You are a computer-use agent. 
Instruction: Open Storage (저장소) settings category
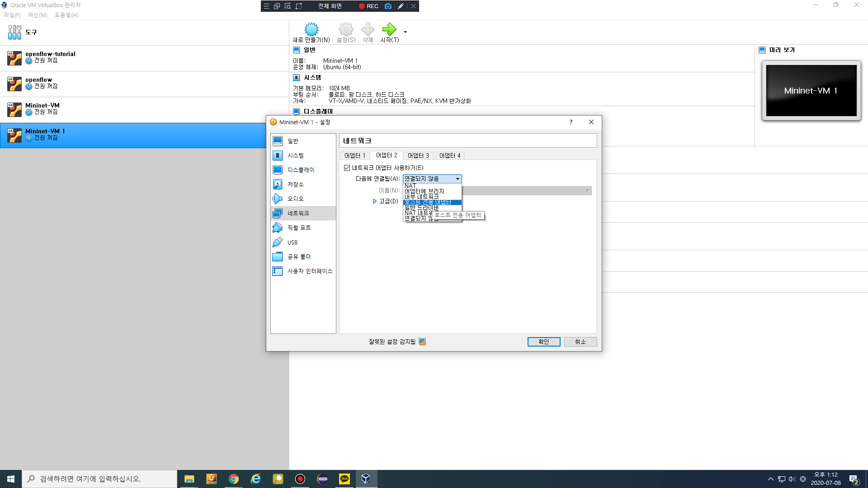(x=303, y=184)
